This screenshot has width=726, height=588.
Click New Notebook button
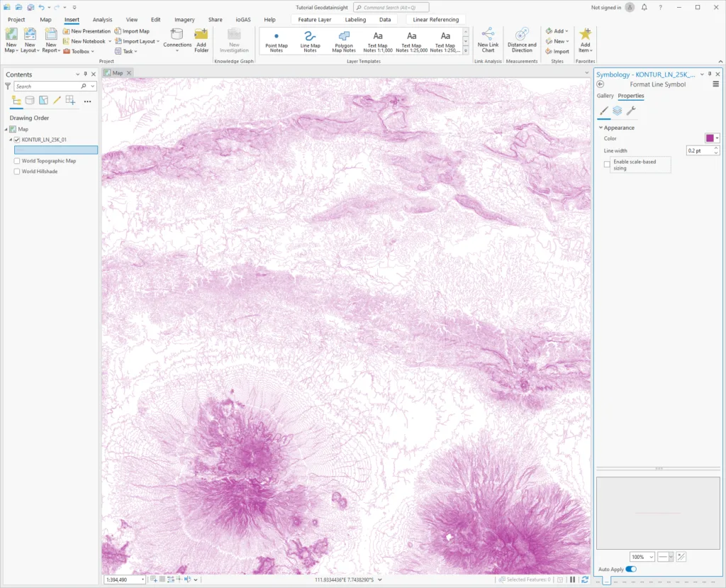84,41
